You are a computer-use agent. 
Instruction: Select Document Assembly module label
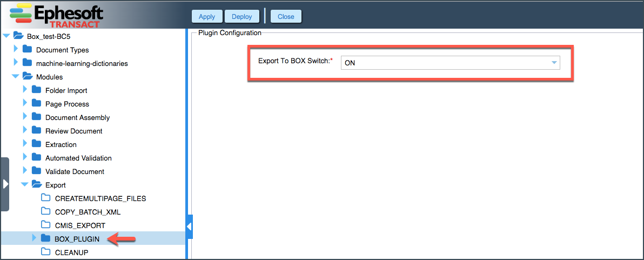pos(78,117)
